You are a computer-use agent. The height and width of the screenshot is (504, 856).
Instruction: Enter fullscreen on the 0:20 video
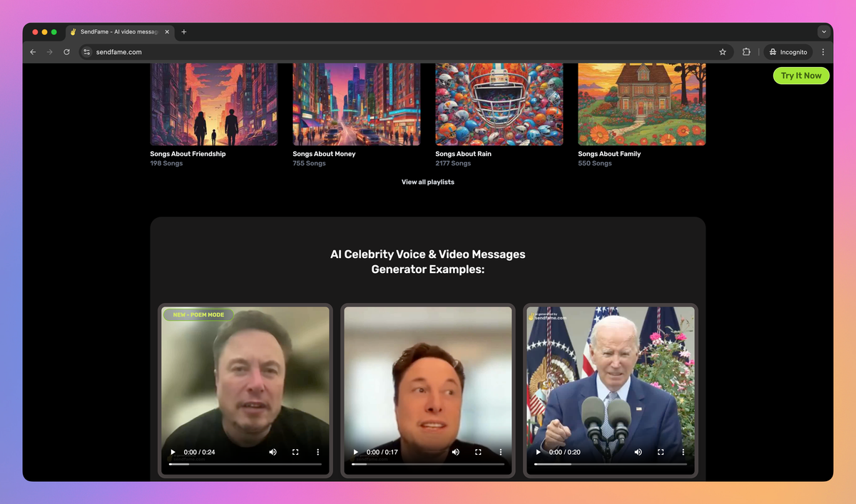(661, 452)
